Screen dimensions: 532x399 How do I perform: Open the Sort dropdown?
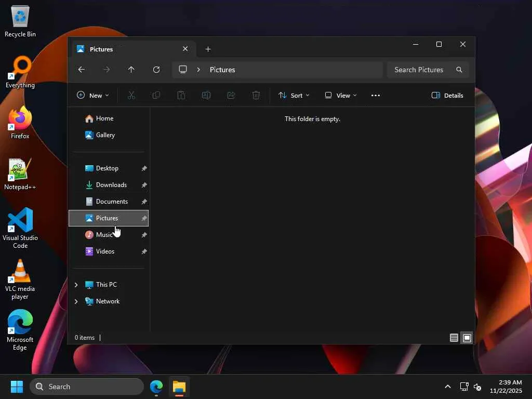coord(294,96)
